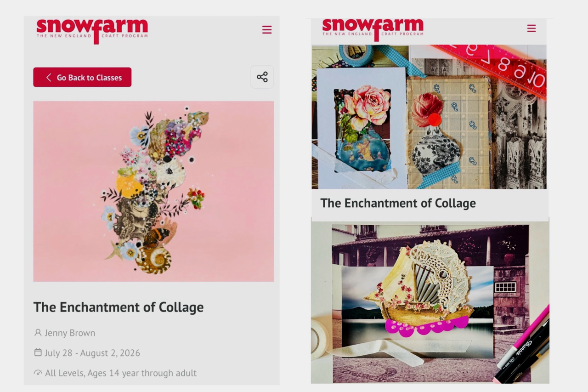Click the Snowfarm logo in right panel
Viewport: 588px width, 392px height.
click(x=373, y=29)
